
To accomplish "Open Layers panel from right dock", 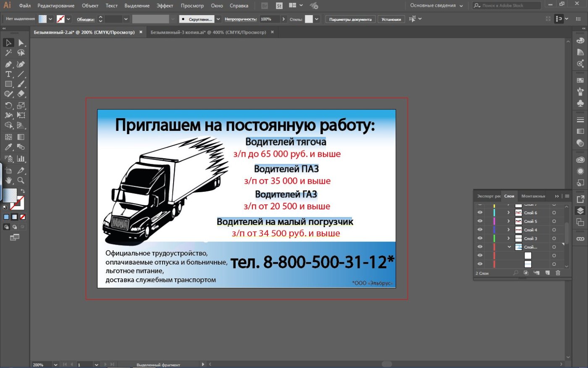I will pos(580,211).
